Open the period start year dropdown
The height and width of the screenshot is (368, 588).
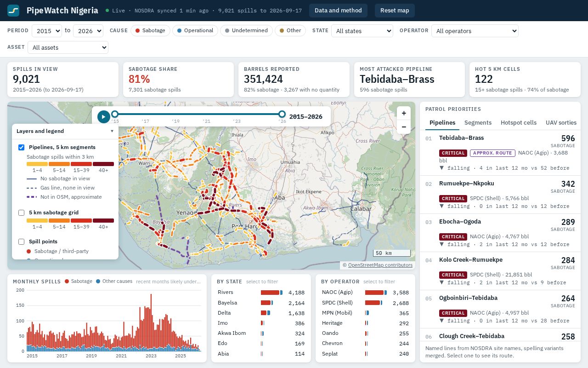tap(47, 31)
